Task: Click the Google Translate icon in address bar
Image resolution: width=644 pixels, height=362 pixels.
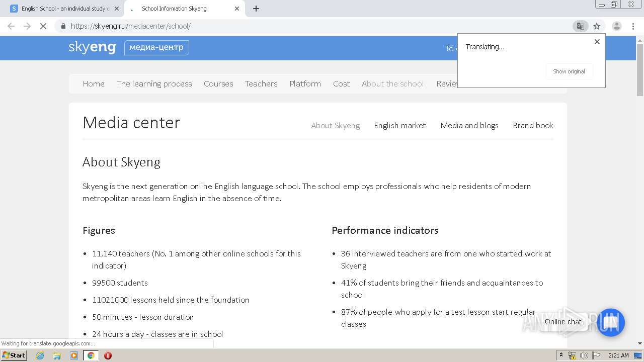Action: click(x=580, y=26)
